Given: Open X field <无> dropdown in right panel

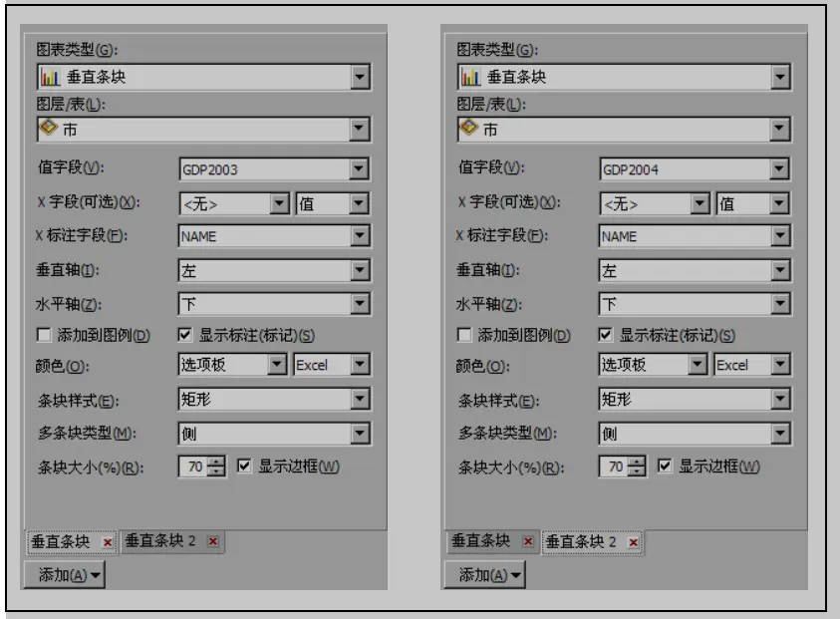Looking at the screenshot, I should click(700, 203).
